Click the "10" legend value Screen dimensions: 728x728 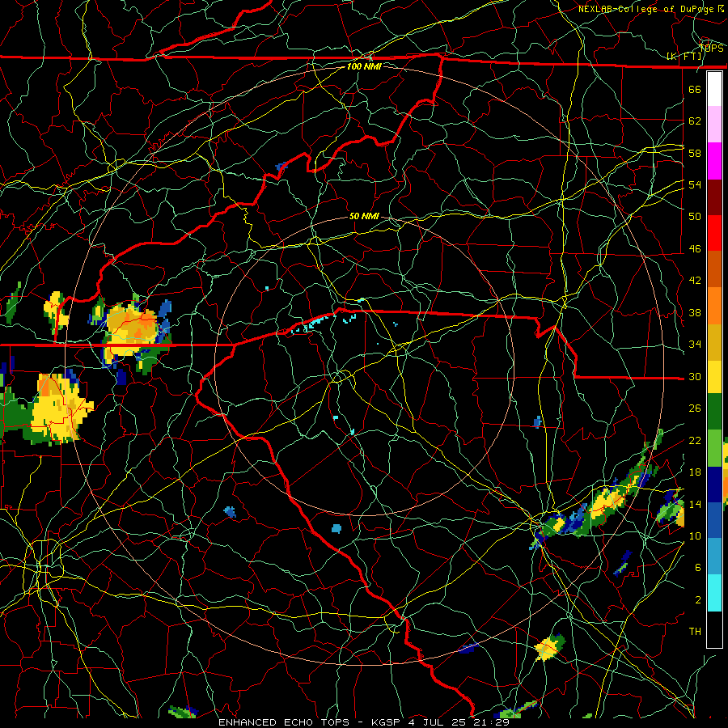[695, 535]
